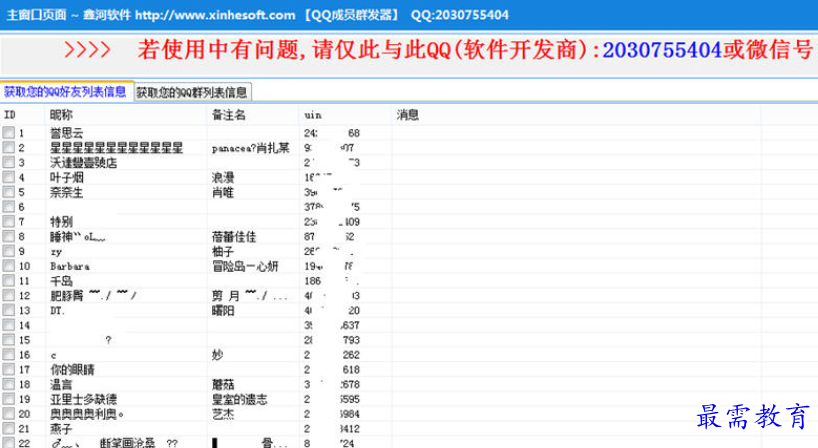The width and height of the screenshot is (818, 448).
Task: Click nickname 叶子烟
Action: tap(67, 177)
